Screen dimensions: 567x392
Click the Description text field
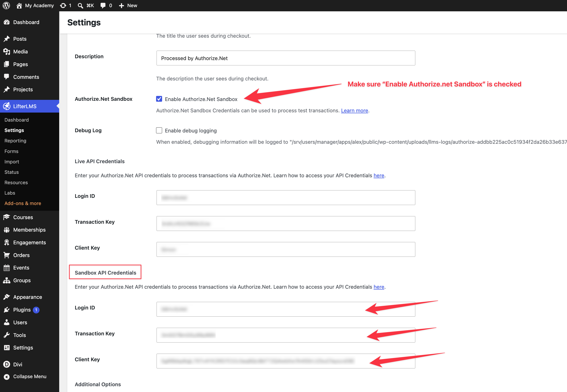point(285,58)
